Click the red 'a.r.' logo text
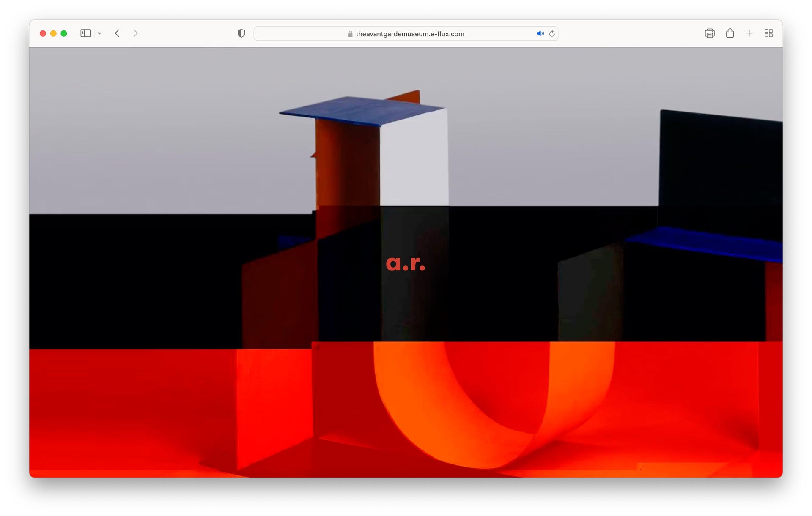 click(405, 263)
